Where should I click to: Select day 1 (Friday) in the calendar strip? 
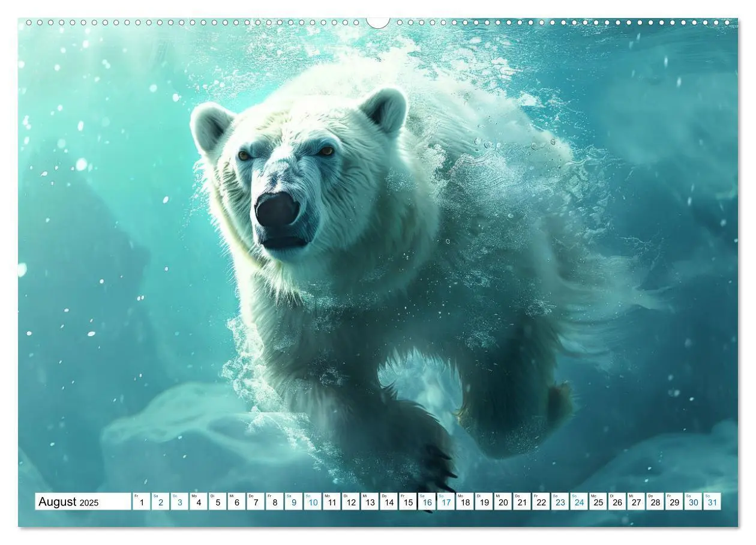[141, 502]
